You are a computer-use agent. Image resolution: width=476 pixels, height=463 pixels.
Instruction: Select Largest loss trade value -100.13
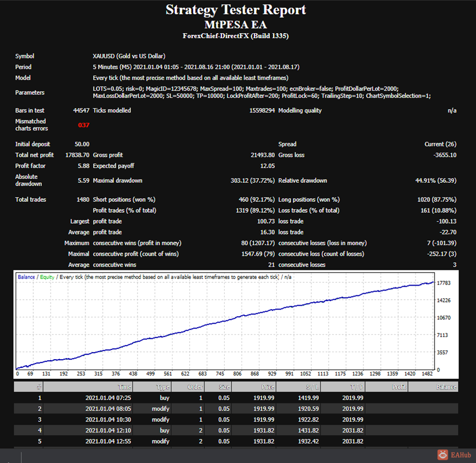pyautogui.click(x=446, y=221)
